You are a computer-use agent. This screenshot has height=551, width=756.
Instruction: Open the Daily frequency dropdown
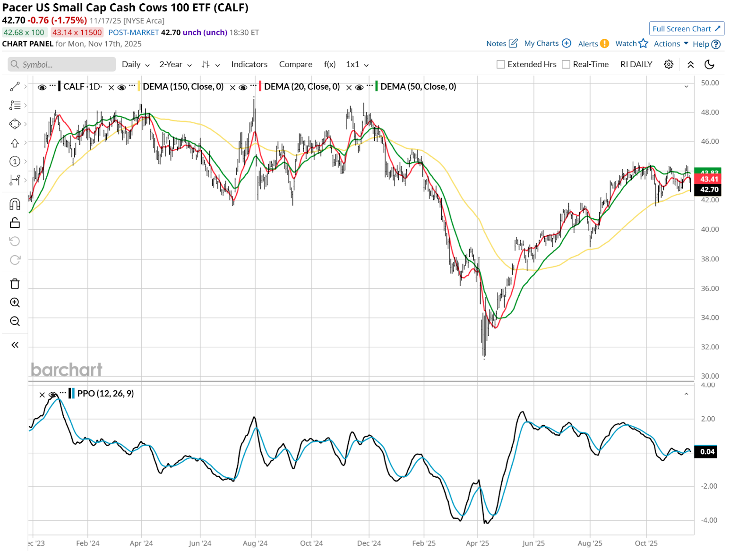click(135, 64)
